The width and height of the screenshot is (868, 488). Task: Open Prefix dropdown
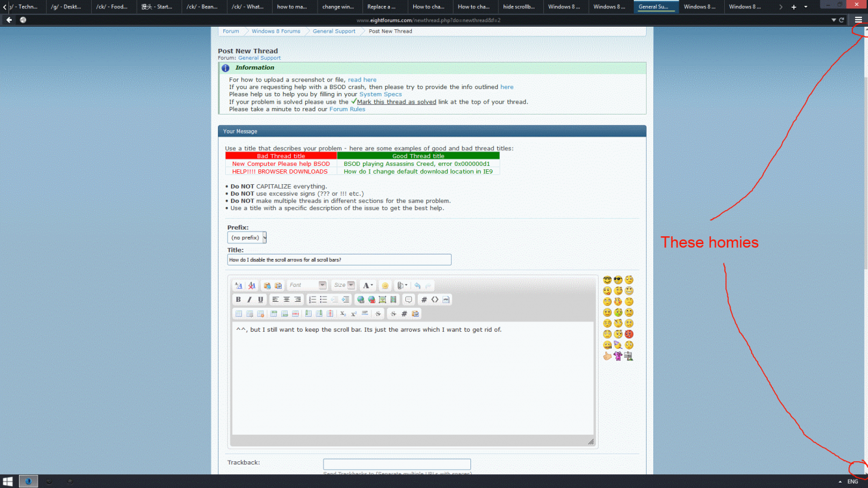pyautogui.click(x=247, y=237)
